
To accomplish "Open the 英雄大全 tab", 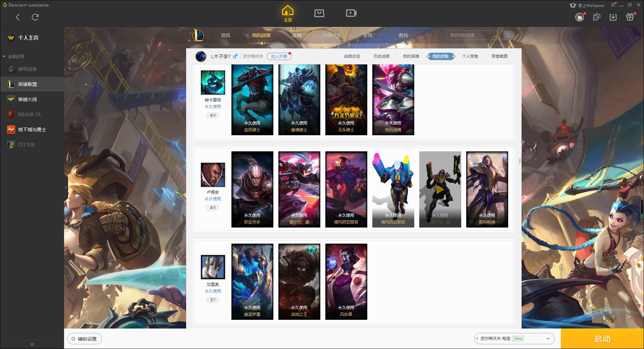I will pyautogui.click(x=332, y=35).
